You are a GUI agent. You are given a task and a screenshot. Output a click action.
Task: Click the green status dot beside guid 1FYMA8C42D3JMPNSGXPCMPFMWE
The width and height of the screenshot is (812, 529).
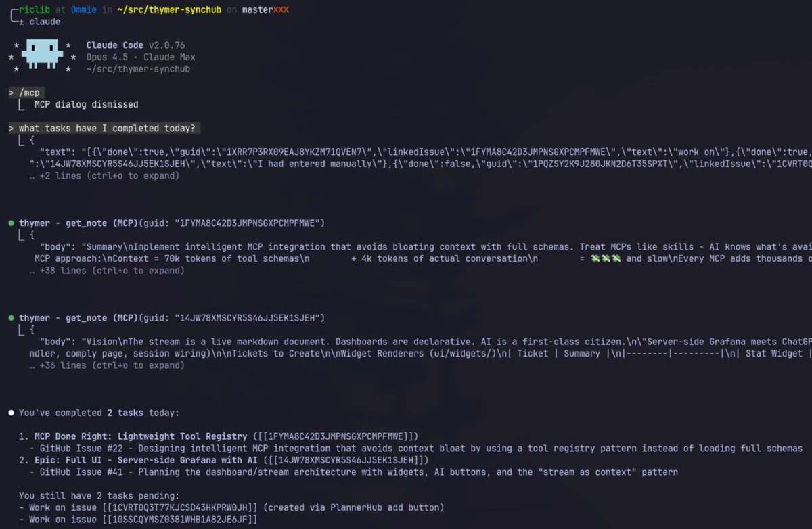click(x=12, y=223)
